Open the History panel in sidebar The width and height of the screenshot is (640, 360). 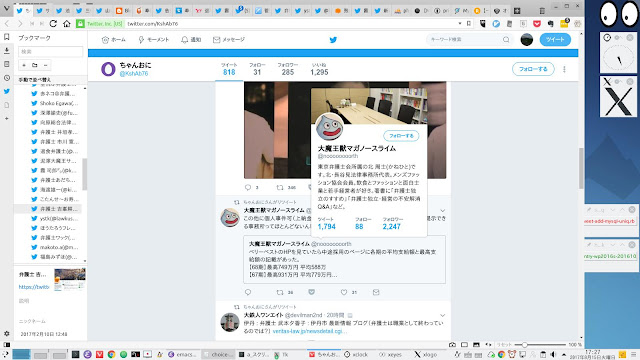point(7,78)
